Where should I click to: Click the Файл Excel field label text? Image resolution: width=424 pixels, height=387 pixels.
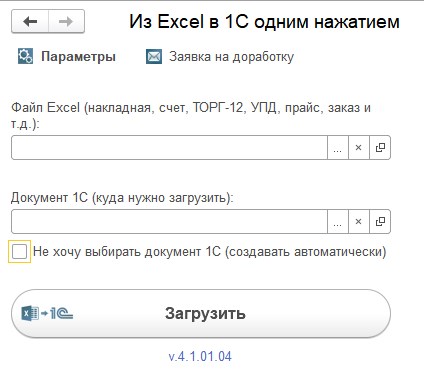(x=191, y=115)
